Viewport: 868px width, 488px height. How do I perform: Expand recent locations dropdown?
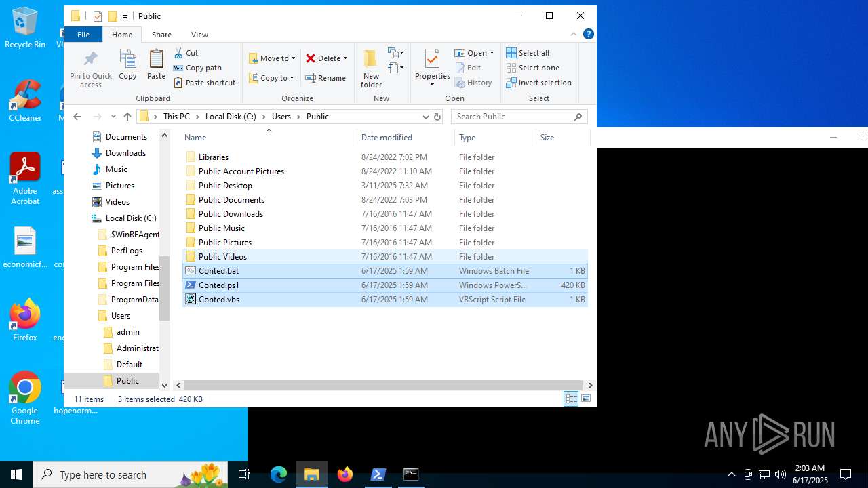tap(113, 117)
